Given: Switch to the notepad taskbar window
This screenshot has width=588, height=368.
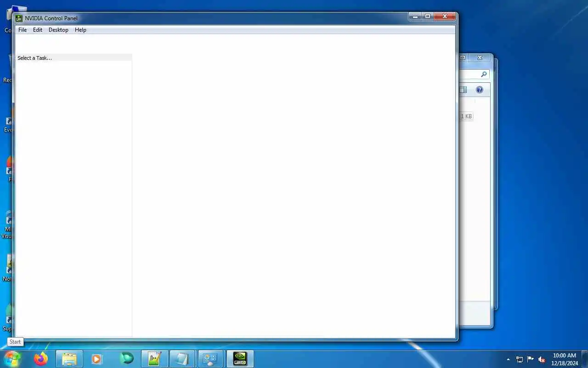Looking at the screenshot, I should coord(182,359).
